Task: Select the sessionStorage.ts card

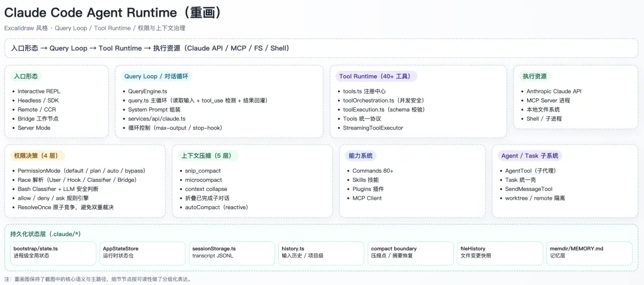Action: [232, 253]
